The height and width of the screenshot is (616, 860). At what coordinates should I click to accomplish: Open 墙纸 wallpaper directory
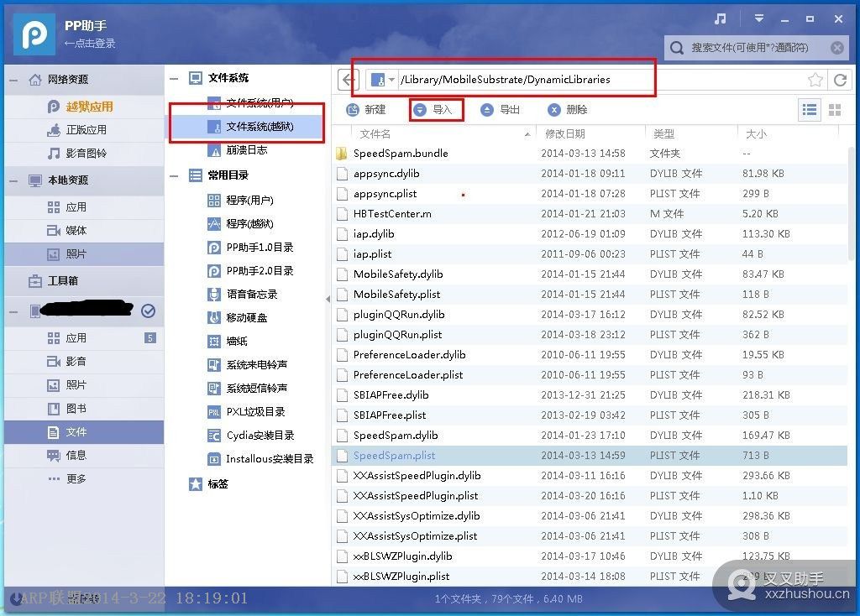coord(228,342)
